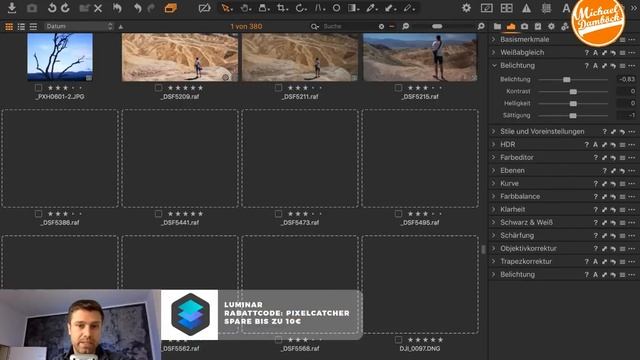This screenshot has width=640, height=360.
Task: Choose the orange Select pointer cursor tool
Action: 226,8
